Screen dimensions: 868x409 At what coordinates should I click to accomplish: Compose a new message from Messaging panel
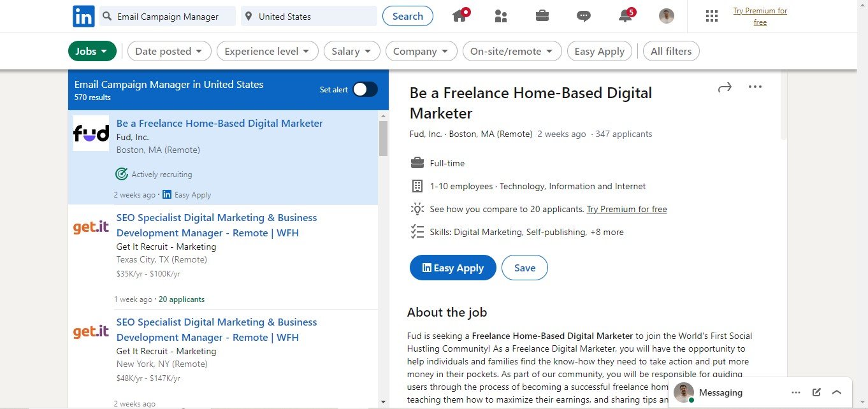coord(816,392)
